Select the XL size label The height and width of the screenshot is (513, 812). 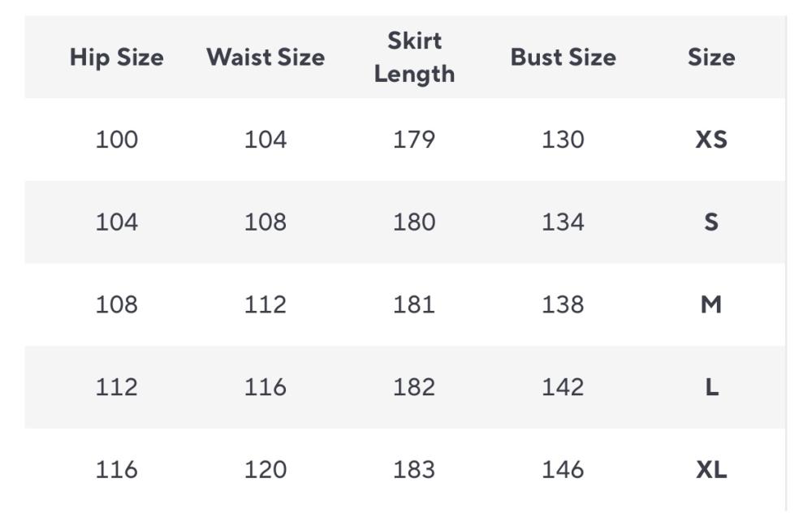(711, 469)
